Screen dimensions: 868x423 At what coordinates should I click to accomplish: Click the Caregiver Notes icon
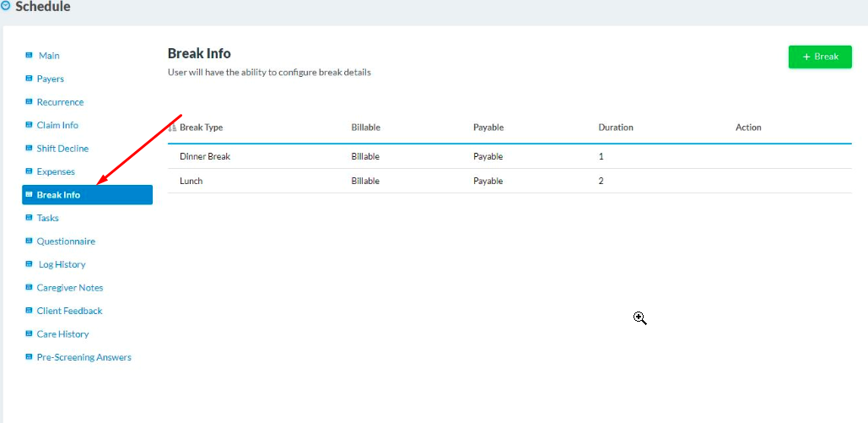tap(30, 288)
